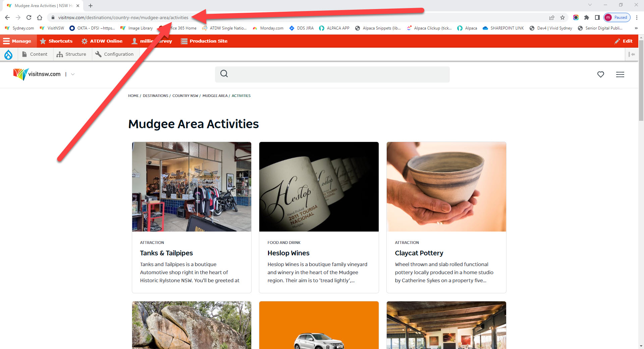The height and width of the screenshot is (349, 644).
Task: Go to DESTINATIONS breadcrumb
Action: click(155, 96)
